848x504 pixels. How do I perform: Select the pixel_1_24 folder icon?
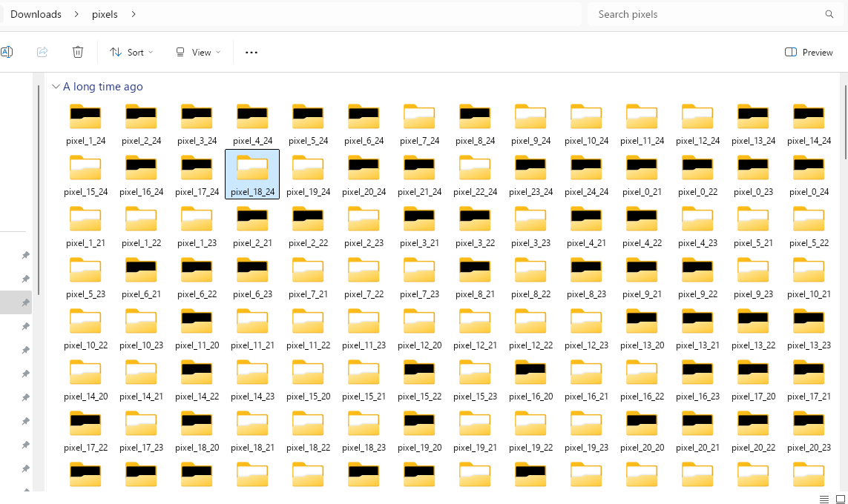[x=85, y=116]
